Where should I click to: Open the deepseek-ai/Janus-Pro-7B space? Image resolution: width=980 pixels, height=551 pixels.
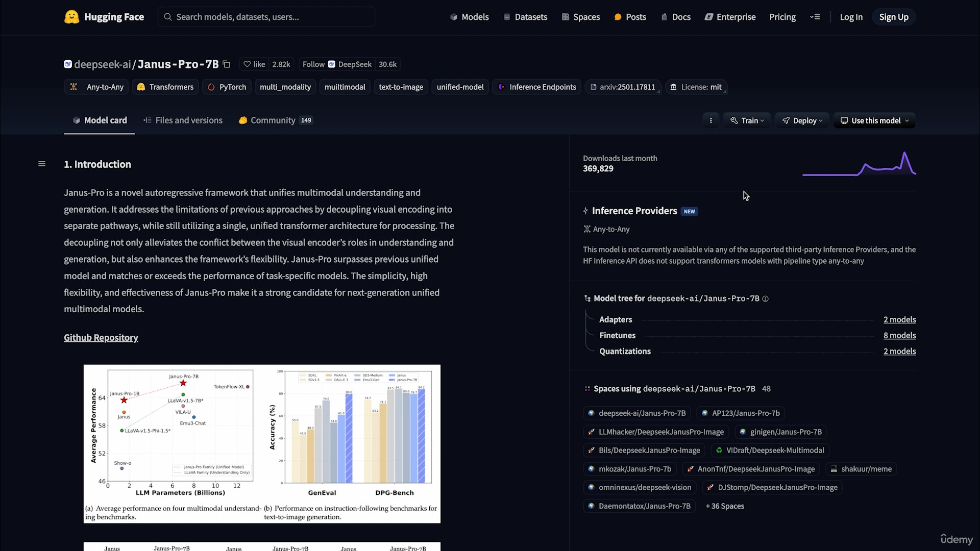click(636, 413)
